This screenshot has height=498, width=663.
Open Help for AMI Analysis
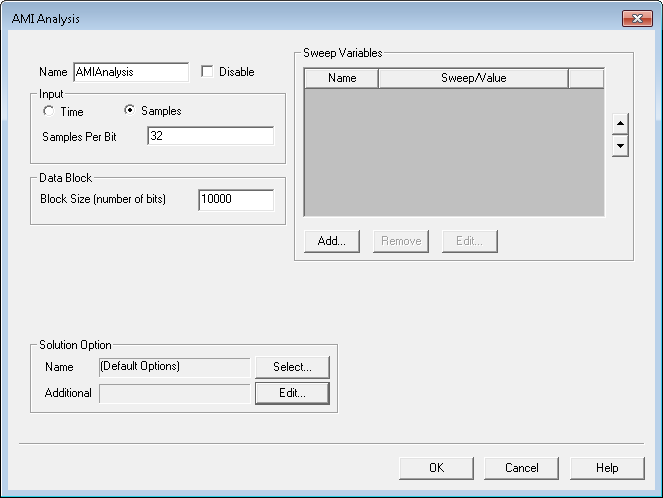(x=607, y=468)
